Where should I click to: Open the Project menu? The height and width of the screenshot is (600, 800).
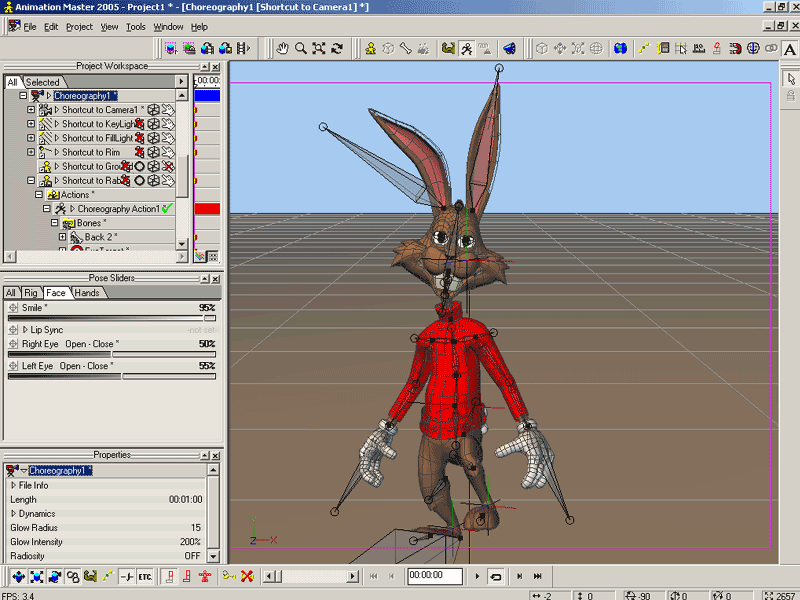[x=79, y=27]
